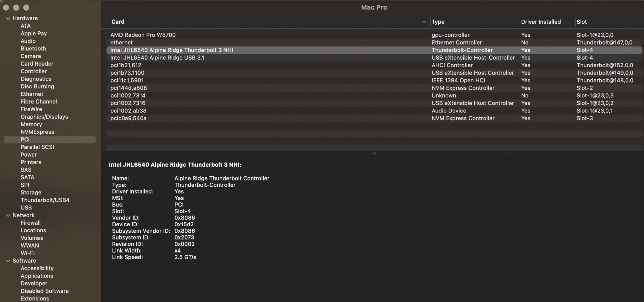Select the pci1b73,1100 card row
The width and height of the screenshot is (644, 302).
pos(374,73)
